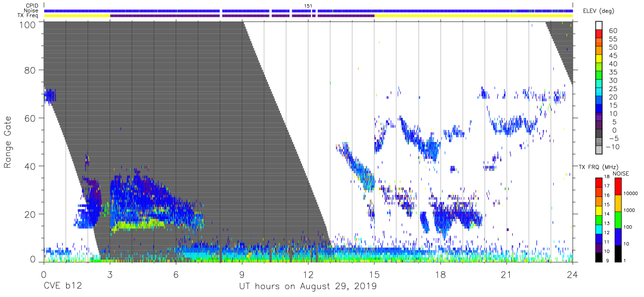Screen dimensions: 644x297
Task: Click the TX FRQ legend label '14'
Action: coord(608,214)
